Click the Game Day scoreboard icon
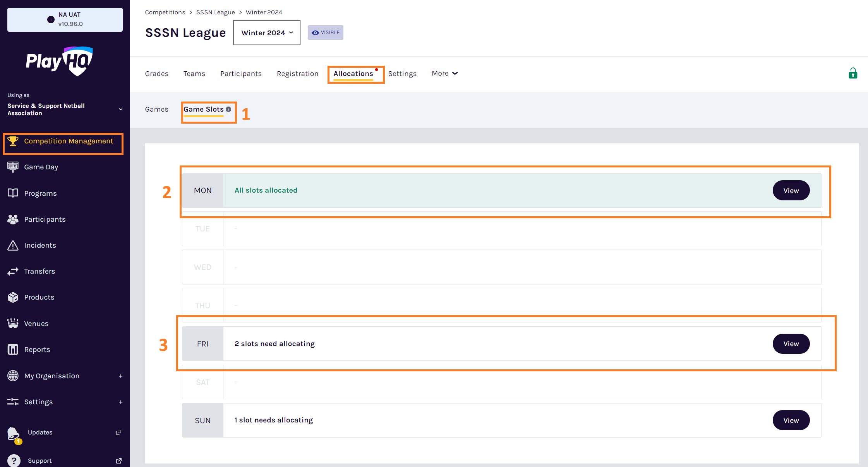Viewport: 868px width, 467px height. tap(13, 167)
